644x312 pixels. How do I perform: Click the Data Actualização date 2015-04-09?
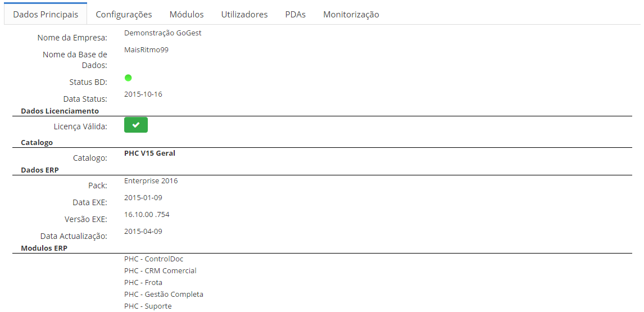143,232
